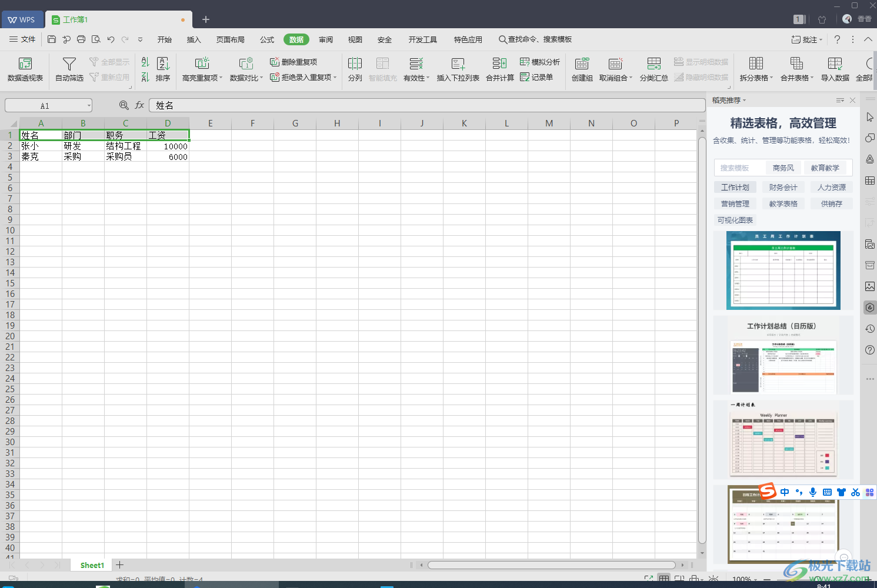Close the 稻壳推荐 side panel

click(853, 100)
